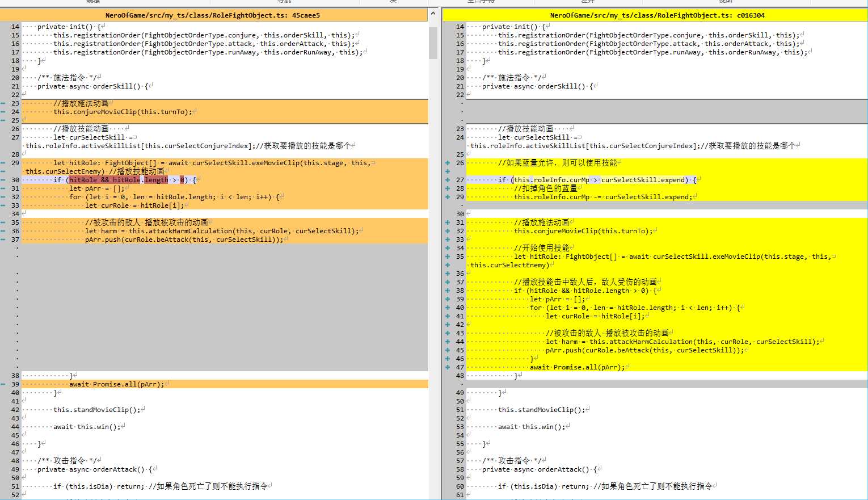Click the minus marker beside left line 29
868x500 pixels.
click(3, 163)
